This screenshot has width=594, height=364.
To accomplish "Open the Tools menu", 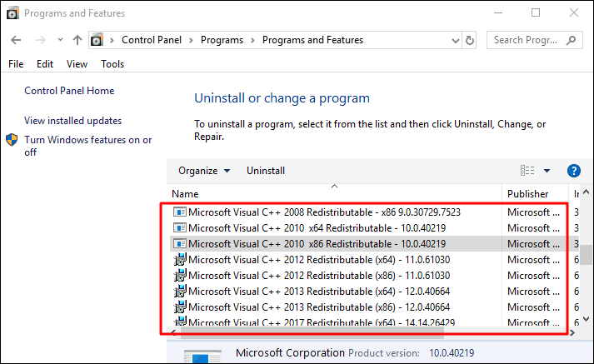I will [x=112, y=64].
